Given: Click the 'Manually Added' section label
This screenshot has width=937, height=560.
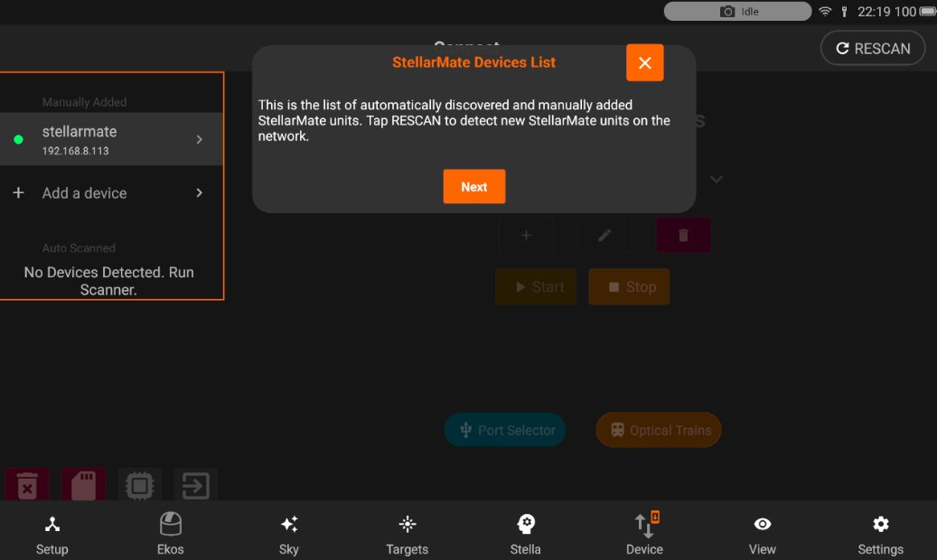Looking at the screenshot, I should [x=84, y=102].
